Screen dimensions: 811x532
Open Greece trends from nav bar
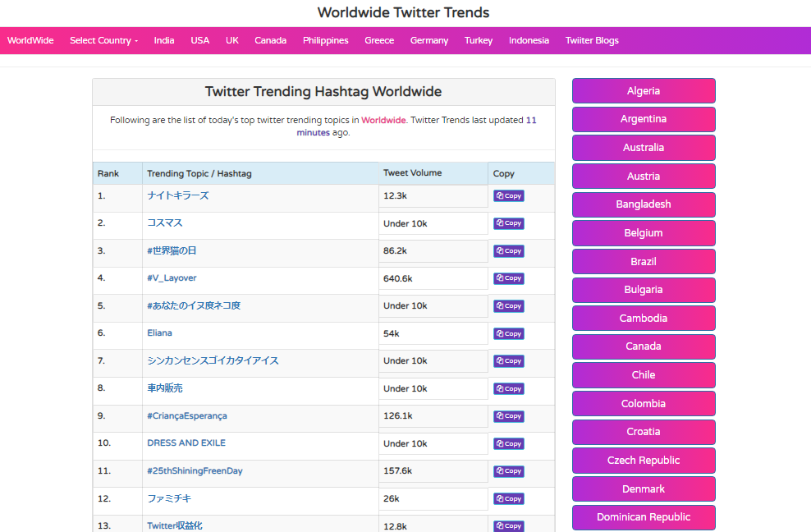pyautogui.click(x=379, y=40)
